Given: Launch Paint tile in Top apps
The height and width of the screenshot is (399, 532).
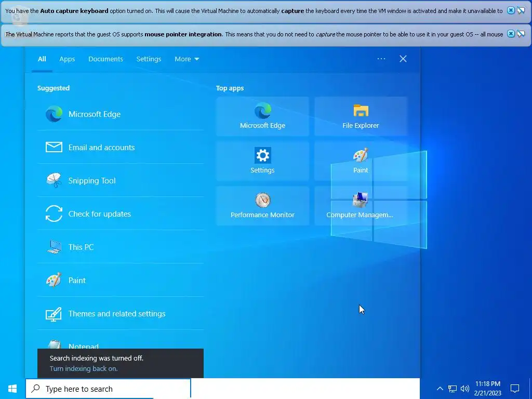Looking at the screenshot, I should click(x=361, y=161).
